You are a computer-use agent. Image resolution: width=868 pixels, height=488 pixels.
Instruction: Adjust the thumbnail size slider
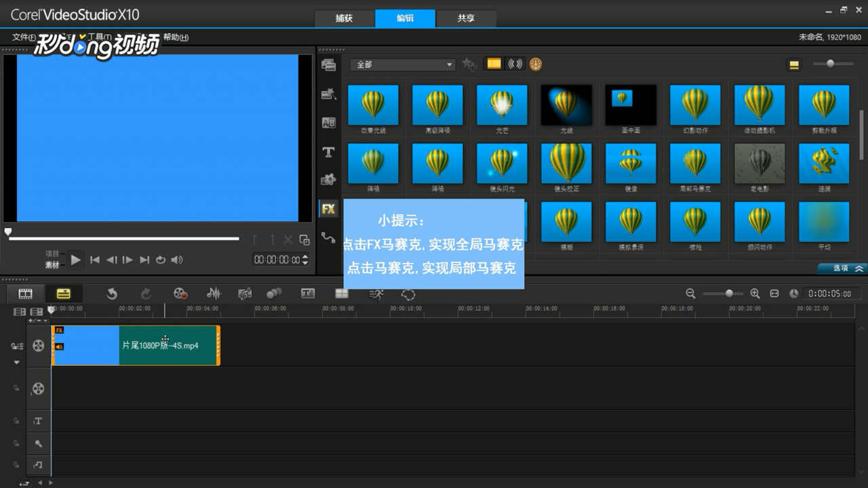pos(830,64)
